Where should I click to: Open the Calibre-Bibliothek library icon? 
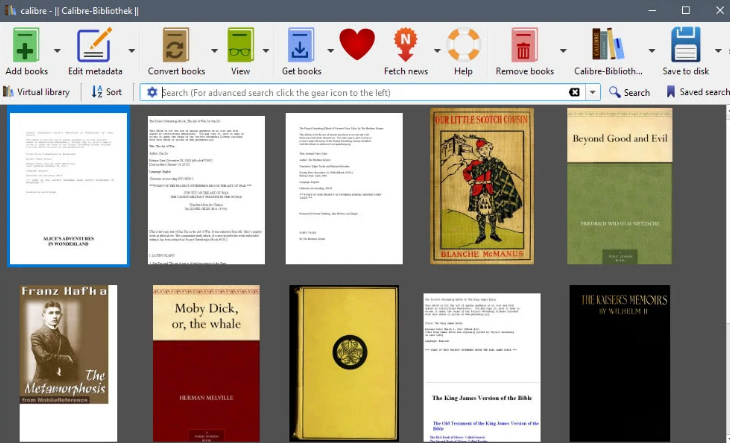click(608, 44)
